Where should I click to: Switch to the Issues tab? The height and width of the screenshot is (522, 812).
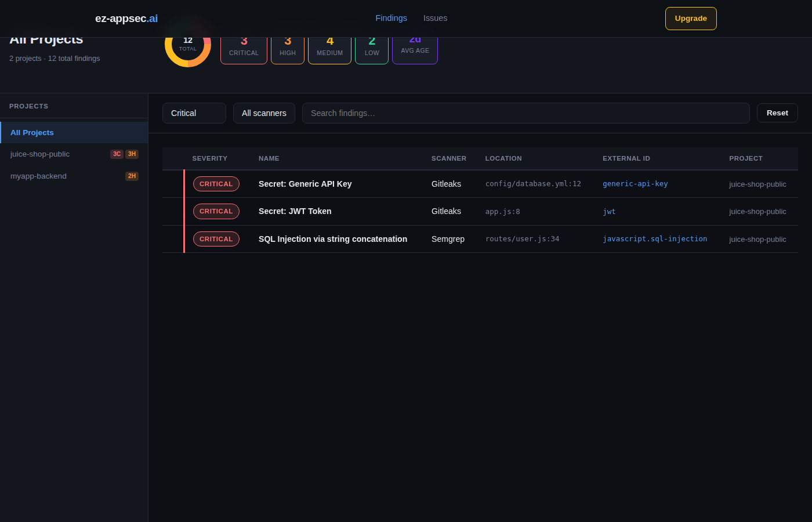(435, 18)
